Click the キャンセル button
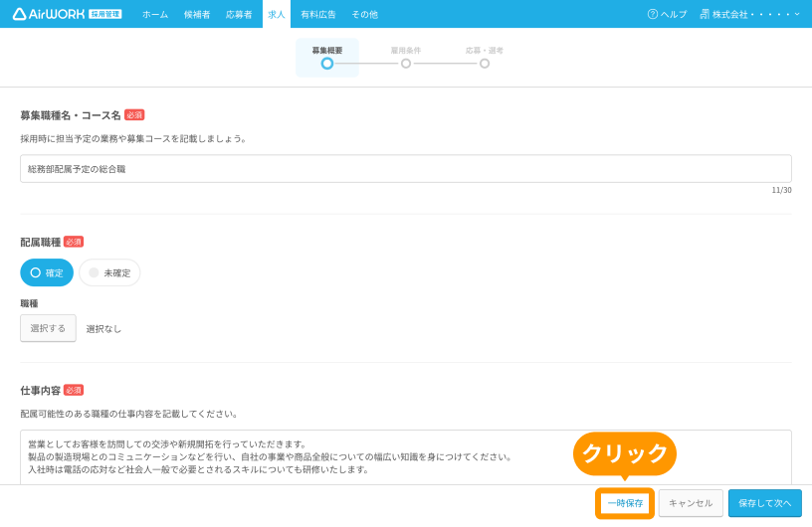Image resolution: width=812 pixels, height=527 pixels. coord(691,503)
